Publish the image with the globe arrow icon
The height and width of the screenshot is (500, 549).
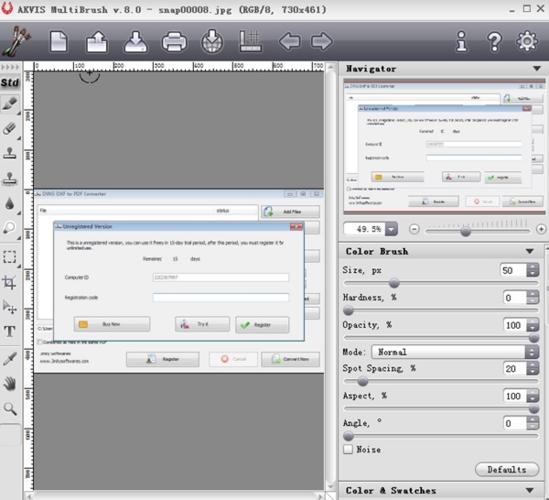pyautogui.click(x=212, y=42)
